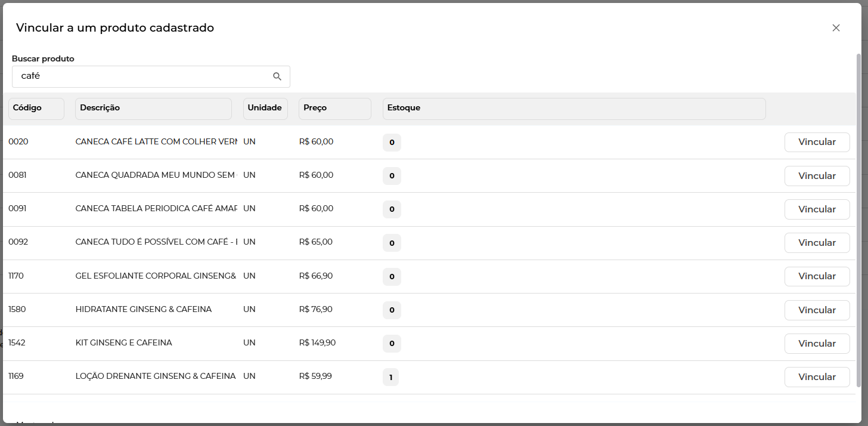Click stock badge of Loção Drenante row
Screen dimensions: 868x426
click(x=390, y=377)
